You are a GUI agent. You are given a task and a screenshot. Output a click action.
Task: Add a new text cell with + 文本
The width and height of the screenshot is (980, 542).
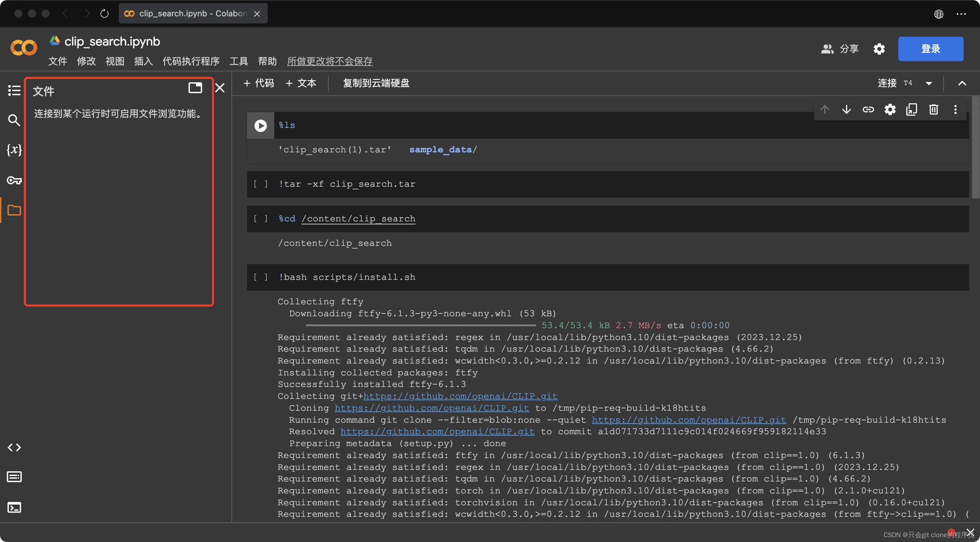click(x=301, y=83)
